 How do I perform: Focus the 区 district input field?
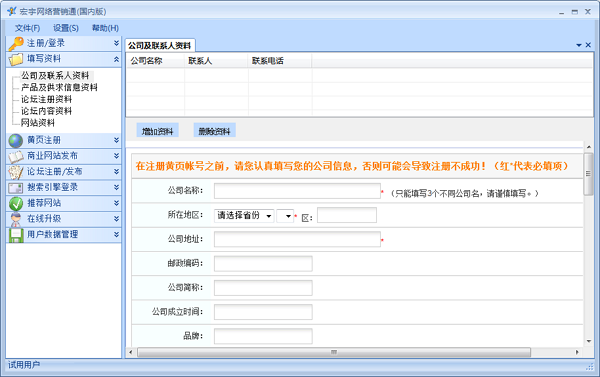pyautogui.click(x=347, y=215)
